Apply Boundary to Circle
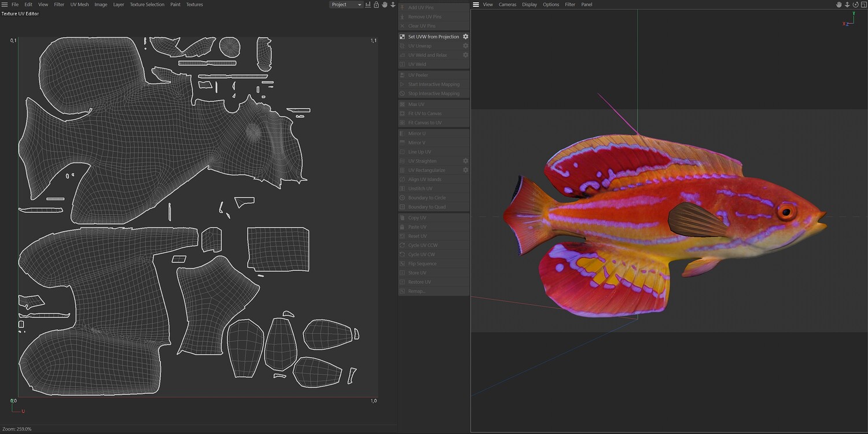The width and height of the screenshot is (868, 434). pyautogui.click(x=433, y=198)
